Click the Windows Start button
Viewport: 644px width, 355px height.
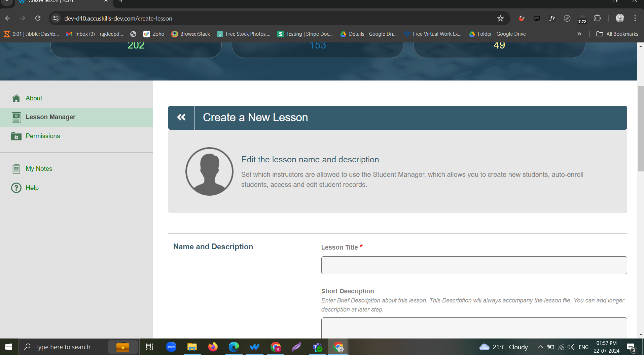tap(9, 347)
